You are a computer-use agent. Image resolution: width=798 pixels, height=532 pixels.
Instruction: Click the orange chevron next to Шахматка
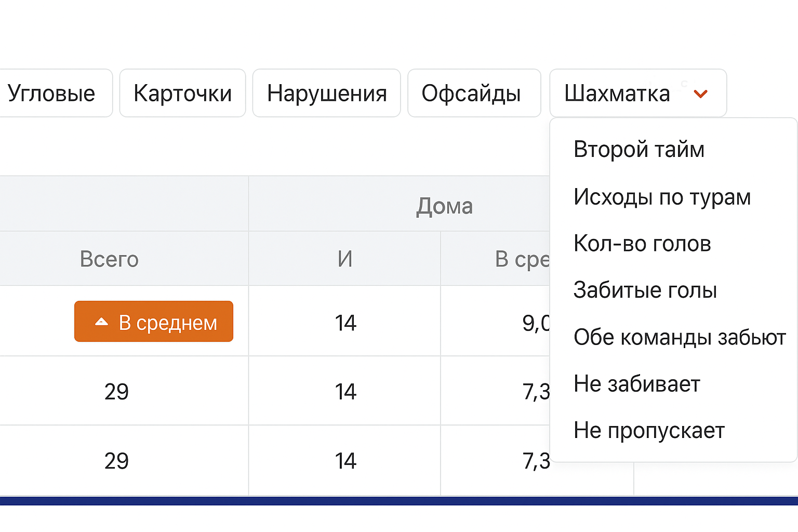tap(700, 94)
